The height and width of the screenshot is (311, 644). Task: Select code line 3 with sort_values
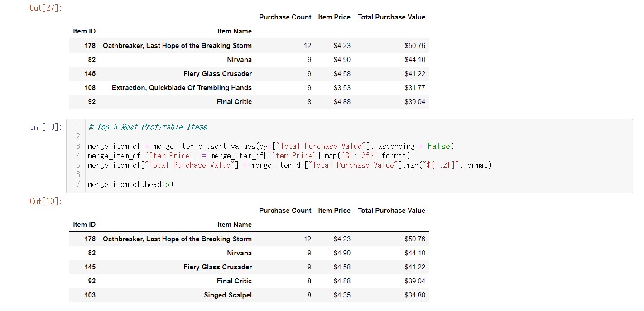[x=271, y=146]
